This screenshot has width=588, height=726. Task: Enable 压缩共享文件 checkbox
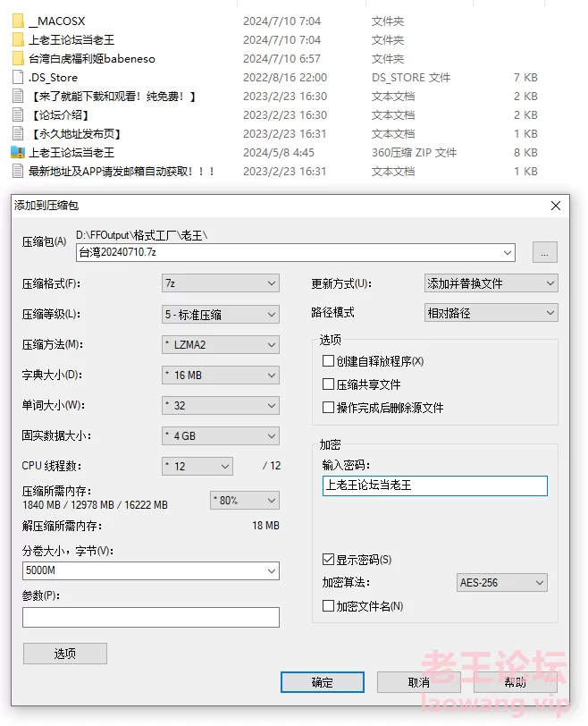tap(328, 384)
